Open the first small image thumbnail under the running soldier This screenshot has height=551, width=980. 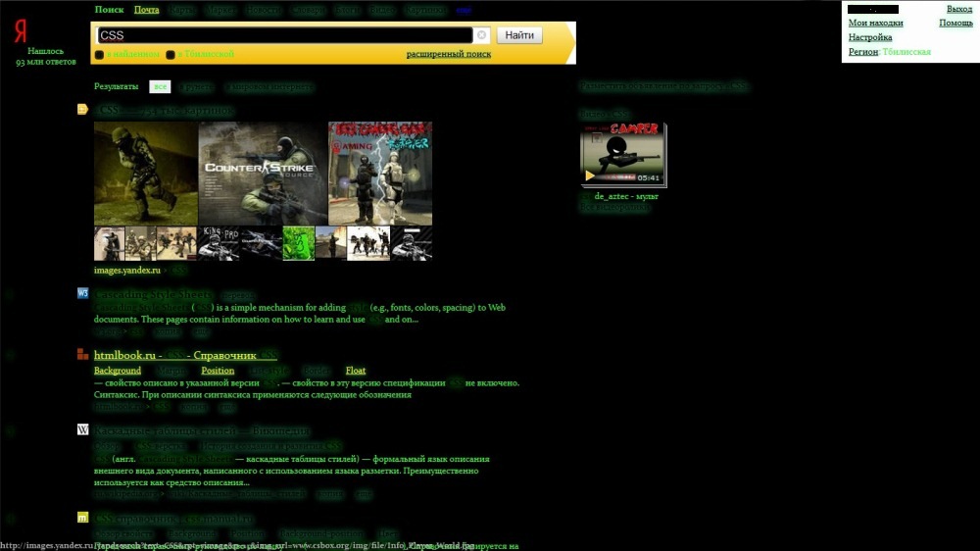[x=109, y=243]
